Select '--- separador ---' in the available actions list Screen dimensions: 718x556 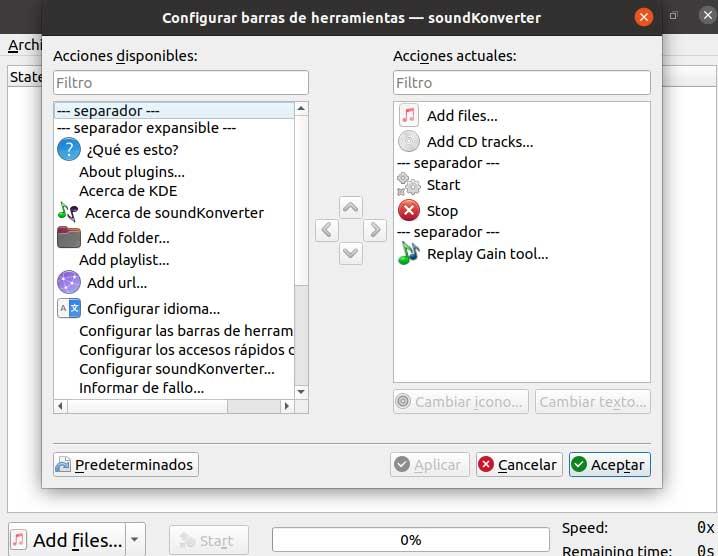(174, 110)
